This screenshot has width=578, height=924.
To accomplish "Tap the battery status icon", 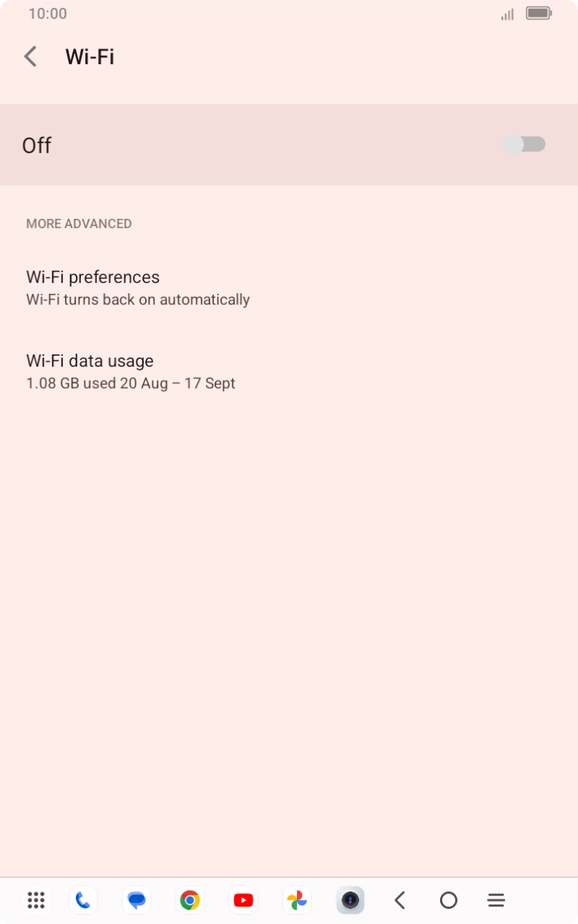I will coord(539,14).
